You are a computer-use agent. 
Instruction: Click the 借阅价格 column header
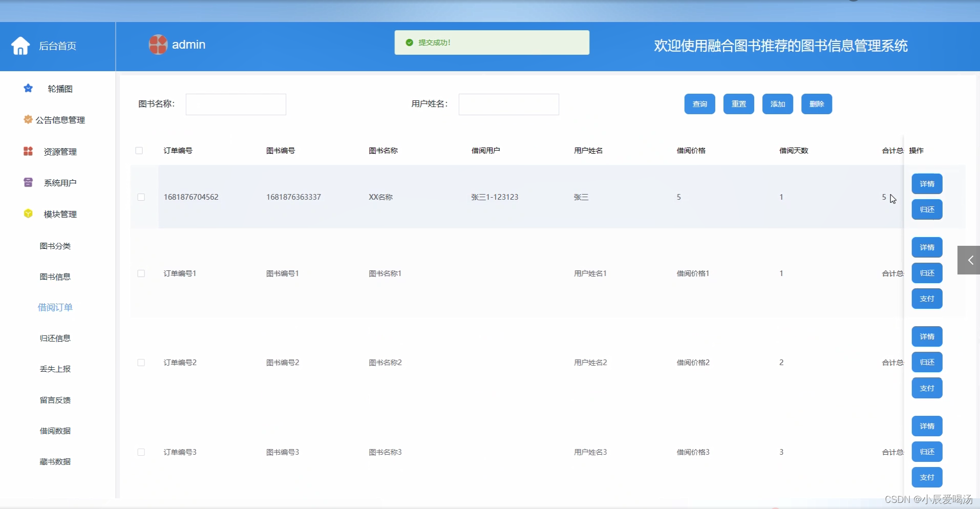(691, 151)
